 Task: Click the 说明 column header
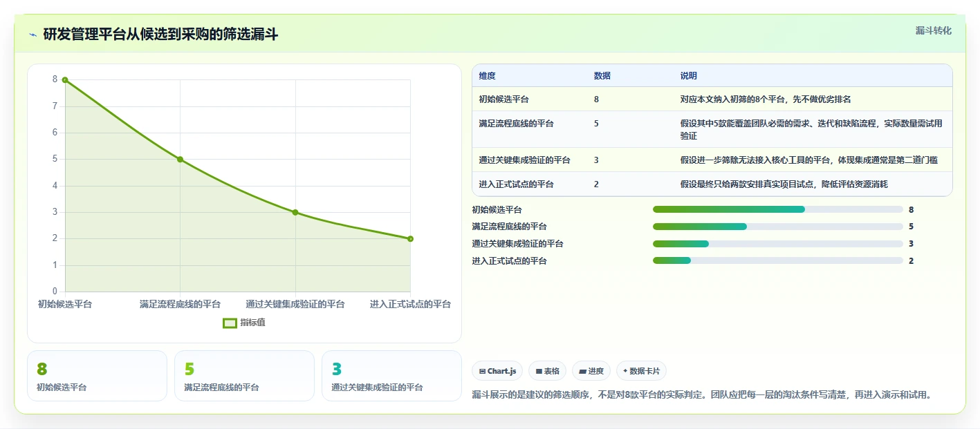[x=689, y=76]
